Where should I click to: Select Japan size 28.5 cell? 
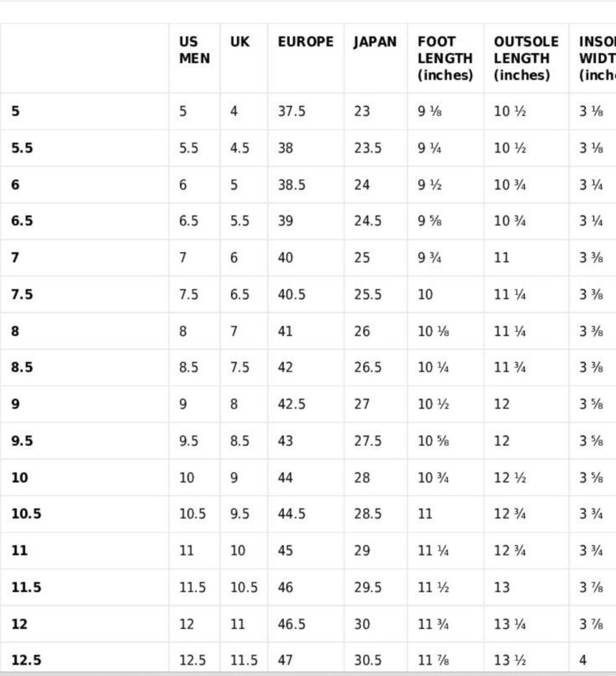[x=368, y=514]
